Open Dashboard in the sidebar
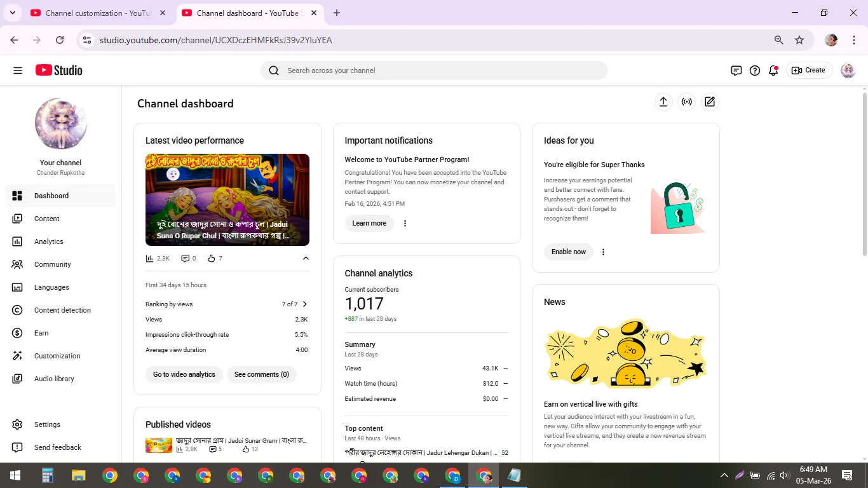Image resolution: width=868 pixels, height=488 pixels. click(x=60, y=196)
